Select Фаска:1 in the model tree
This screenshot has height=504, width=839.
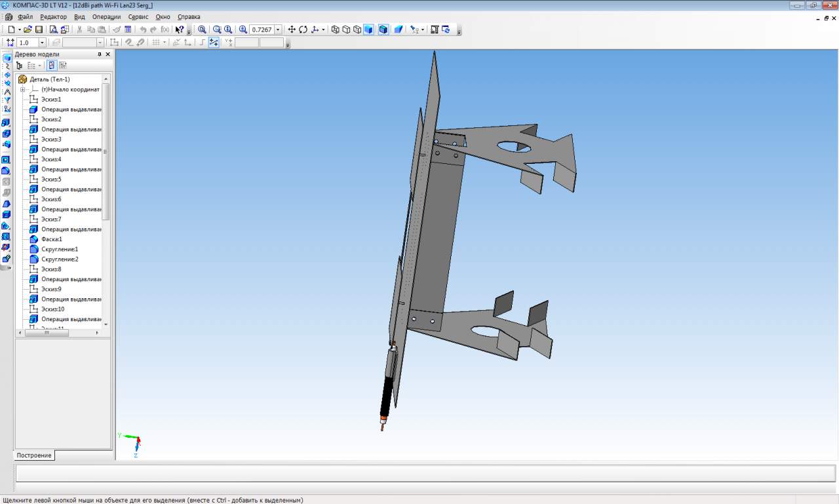click(x=51, y=239)
